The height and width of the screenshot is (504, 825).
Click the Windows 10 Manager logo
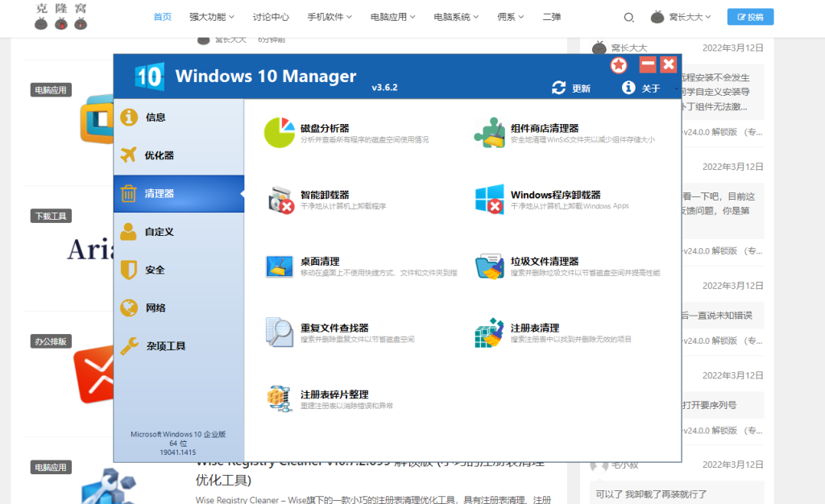[149, 76]
